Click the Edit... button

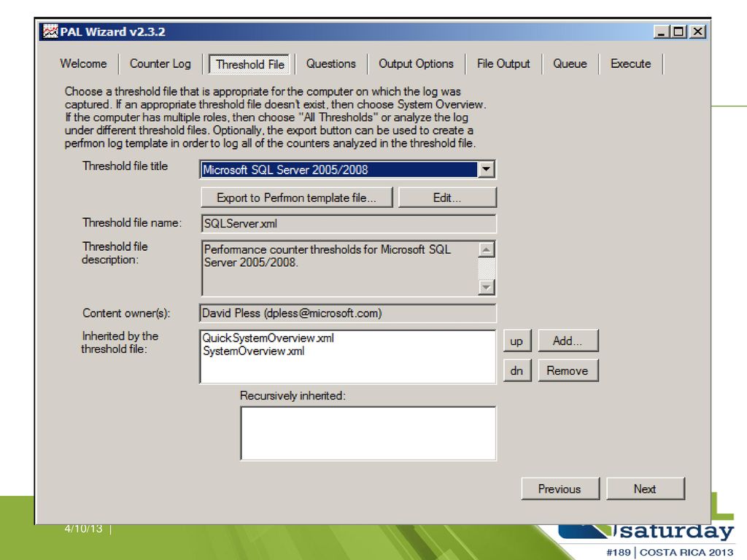point(447,198)
